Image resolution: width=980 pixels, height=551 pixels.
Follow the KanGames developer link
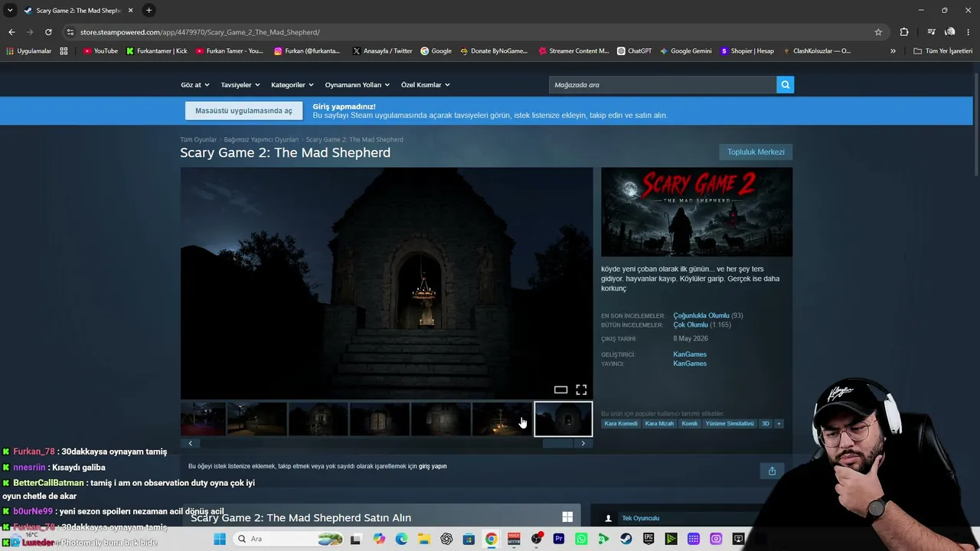690,354
